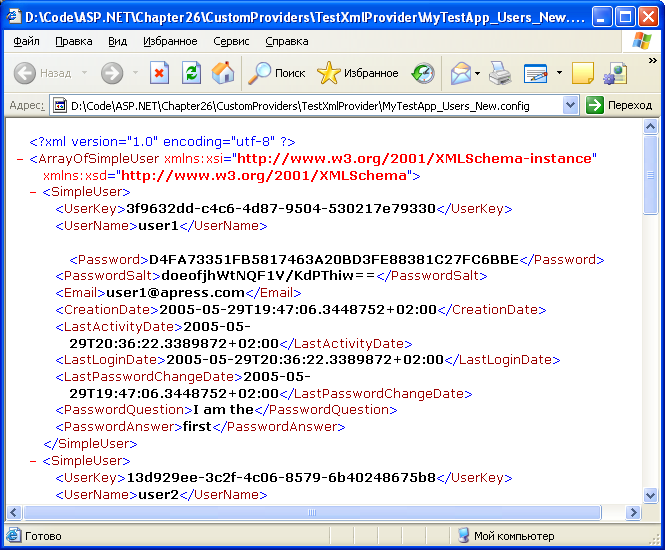
Task: Click the Mail envelope icon
Action: tap(460, 73)
